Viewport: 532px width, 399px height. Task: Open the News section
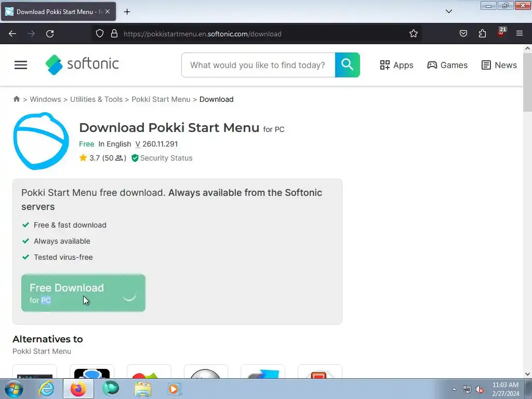click(x=499, y=65)
